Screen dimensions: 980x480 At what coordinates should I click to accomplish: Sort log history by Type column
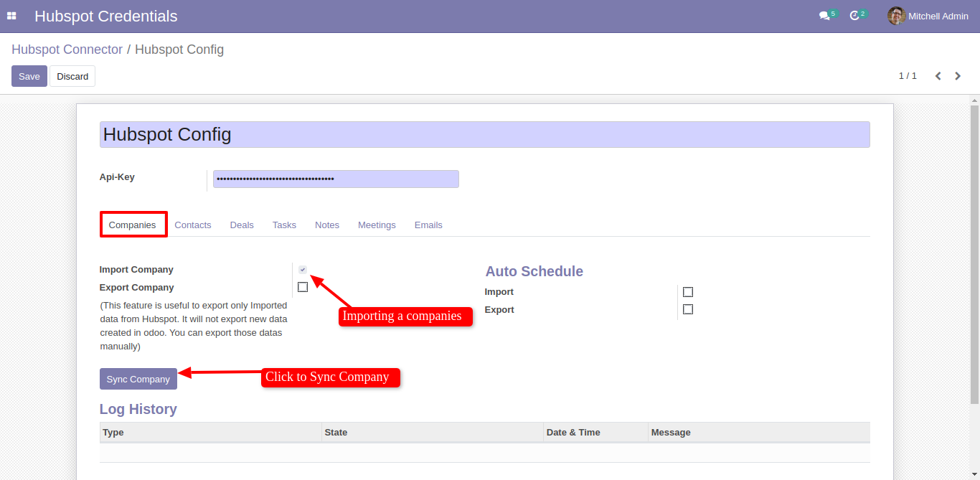pyautogui.click(x=210, y=432)
